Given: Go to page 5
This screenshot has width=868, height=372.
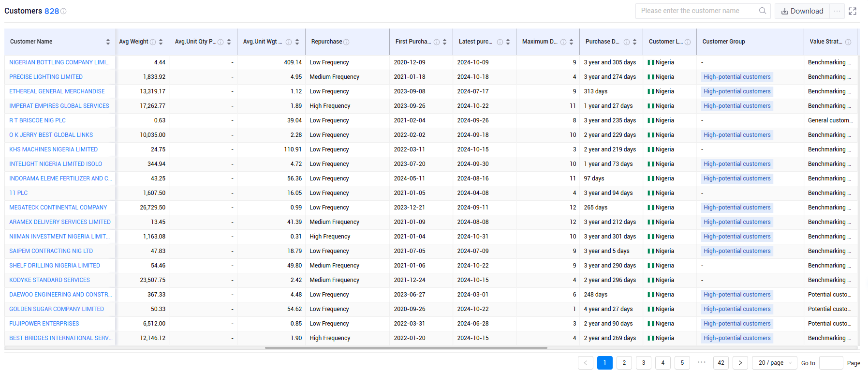Looking at the screenshot, I should [x=682, y=363].
